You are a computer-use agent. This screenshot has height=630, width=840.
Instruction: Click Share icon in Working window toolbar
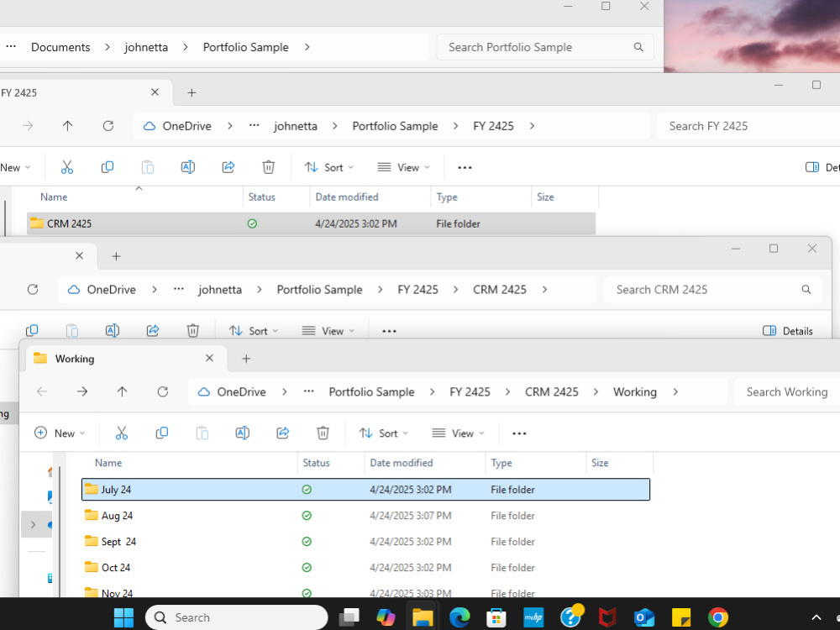pos(283,433)
